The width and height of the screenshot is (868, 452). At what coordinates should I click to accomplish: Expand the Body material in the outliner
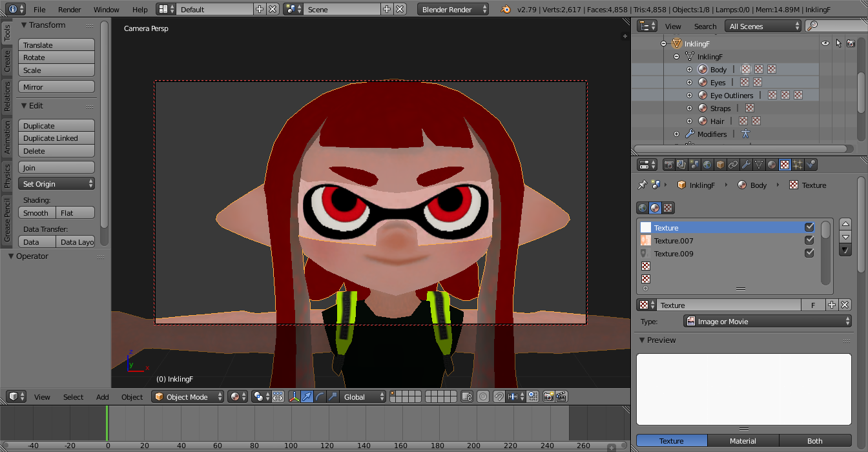click(689, 70)
